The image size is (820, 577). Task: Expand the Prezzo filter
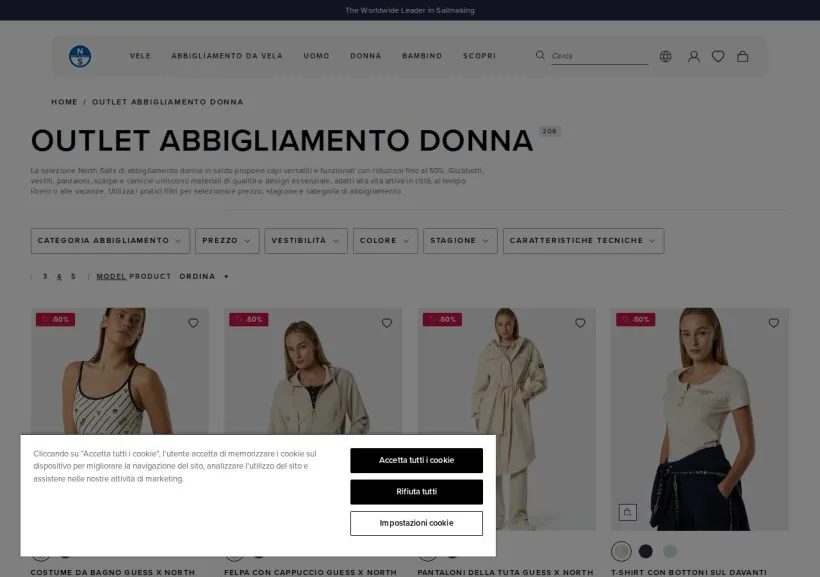click(x=227, y=241)
